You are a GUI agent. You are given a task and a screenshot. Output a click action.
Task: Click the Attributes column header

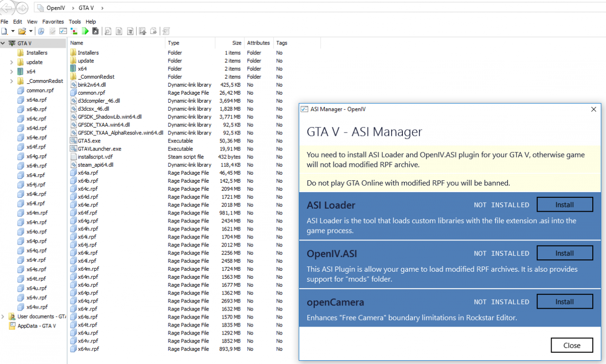pos(258,43)
